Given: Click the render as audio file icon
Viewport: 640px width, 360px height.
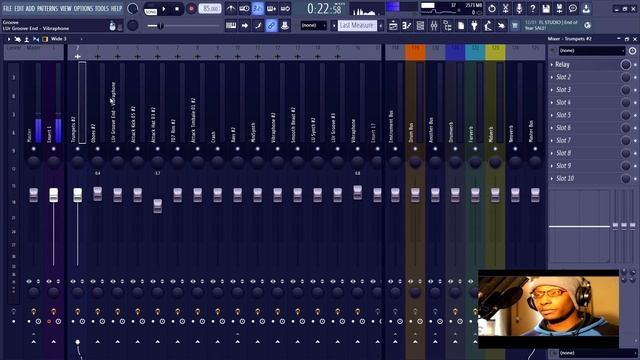Looking at the screenshot, I should pyautogui.click(x=560, y=8).
